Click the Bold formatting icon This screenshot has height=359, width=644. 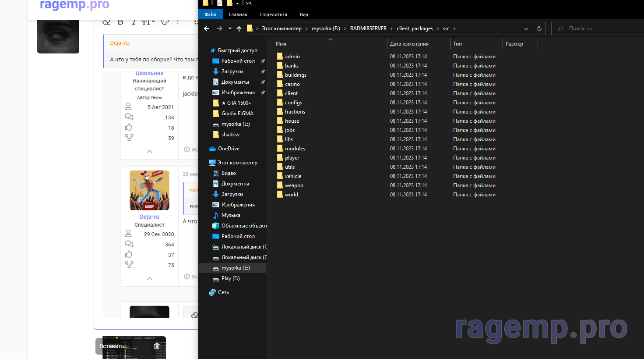[x=120, y=22]
